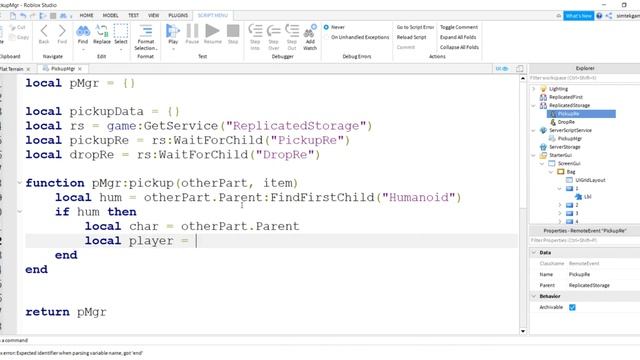Viewport: 640px width, 360px height.
Task: Click the Stop test button
Action: click(x=233, y=31)
